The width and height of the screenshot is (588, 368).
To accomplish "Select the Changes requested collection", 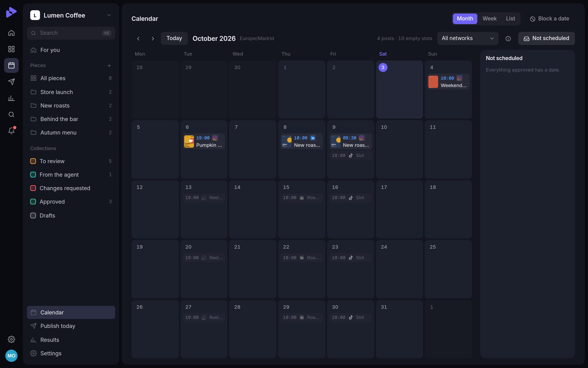I will click(x=71, y=188).
